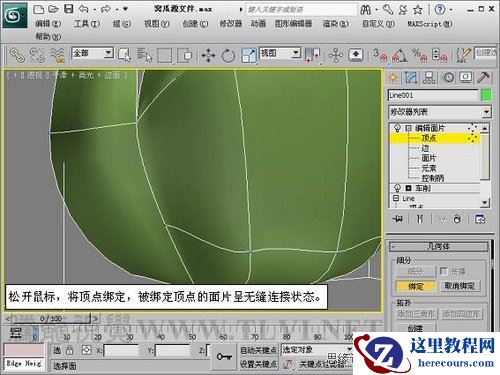Activate the Select and Move tool
This screenshot has width=500, height=375.
click(x=209, y=55)
